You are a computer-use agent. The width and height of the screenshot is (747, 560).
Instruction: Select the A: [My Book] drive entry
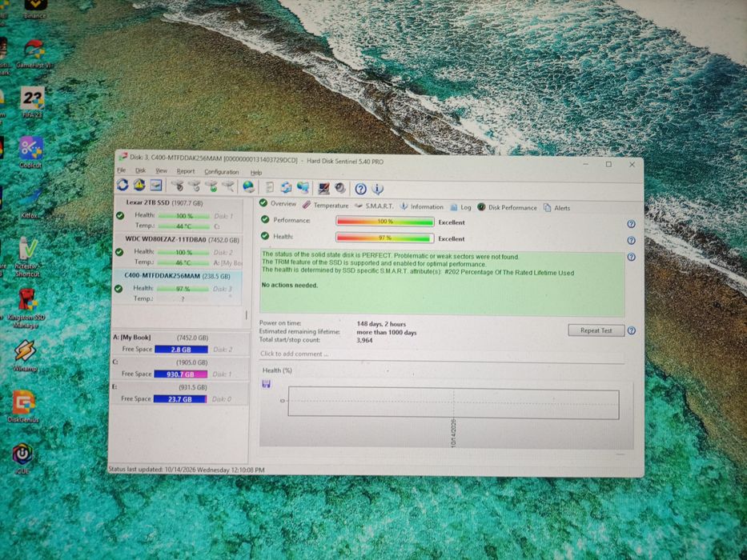pos(179,343)
